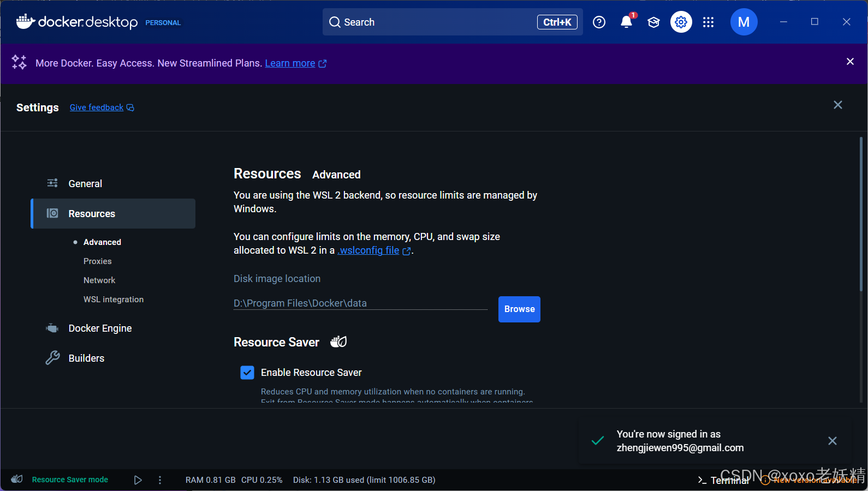Open the Network sub-item
Image resolution: width=868 pixels, height=491 pixels.
[x=99, y=280]
